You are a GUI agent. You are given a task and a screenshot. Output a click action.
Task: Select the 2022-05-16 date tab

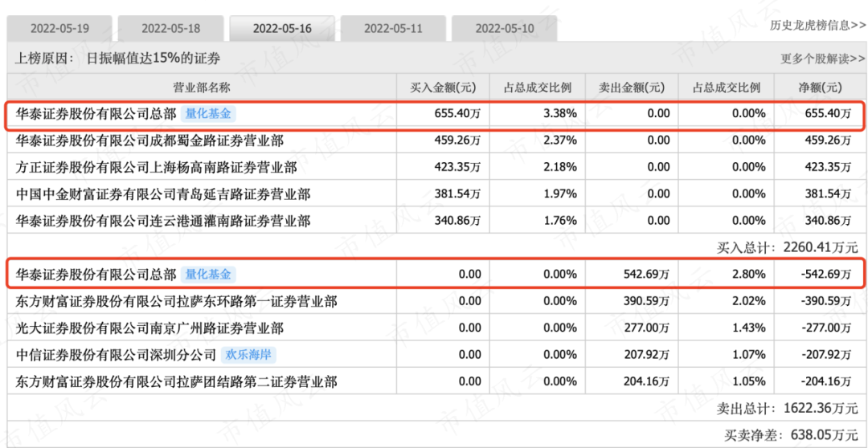[282, 28]
